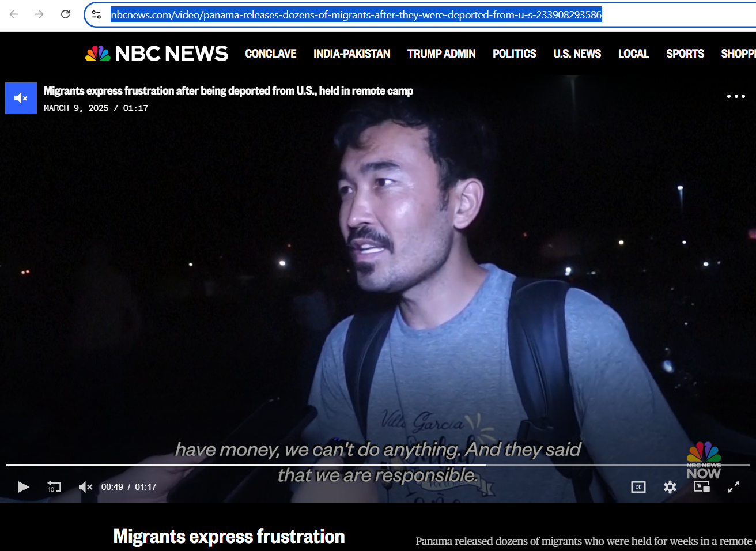The height and width of the screenshot is (551, 756).
Task: Toggle closed captions
Action: point(638,487)
